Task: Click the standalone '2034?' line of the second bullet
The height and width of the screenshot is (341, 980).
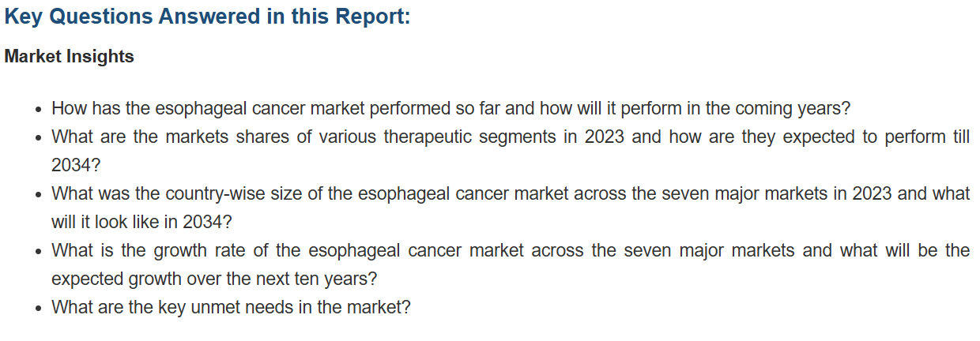Action: click(x=76, y=165)
